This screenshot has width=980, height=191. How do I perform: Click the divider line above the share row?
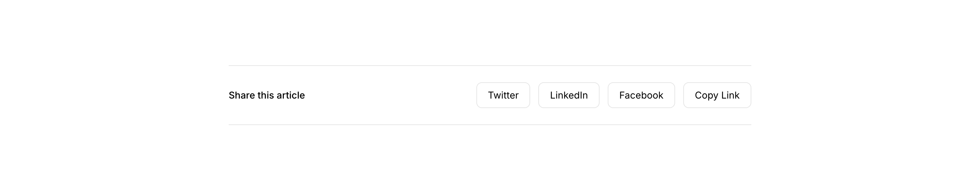(490, 66)
